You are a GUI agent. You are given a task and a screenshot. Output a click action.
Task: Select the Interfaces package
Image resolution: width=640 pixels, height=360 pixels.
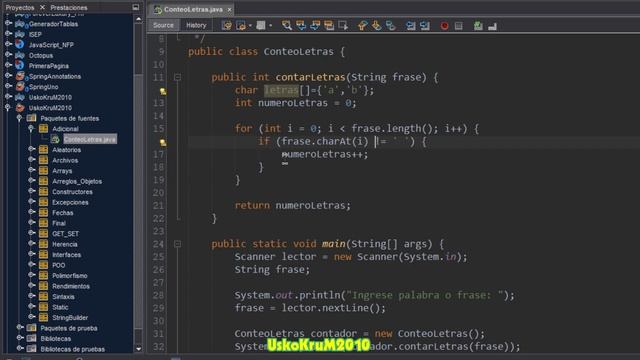[66, 255]
